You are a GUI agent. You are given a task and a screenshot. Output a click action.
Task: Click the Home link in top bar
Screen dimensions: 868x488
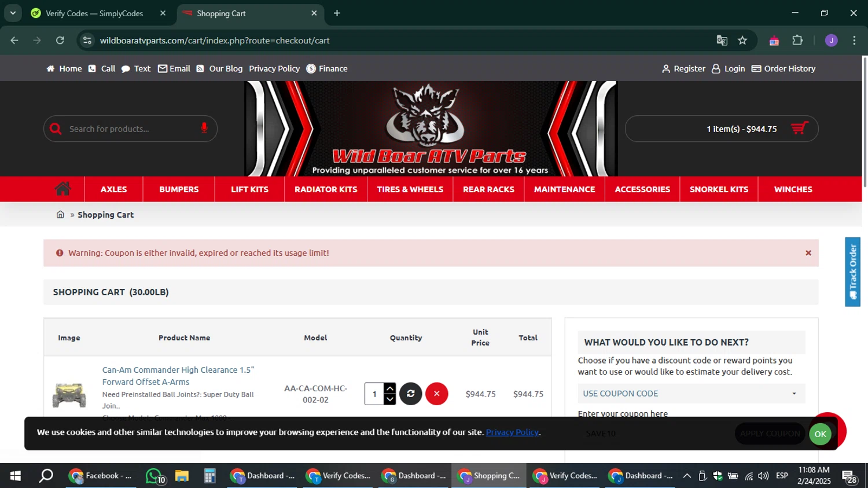(x=64, y=68)
